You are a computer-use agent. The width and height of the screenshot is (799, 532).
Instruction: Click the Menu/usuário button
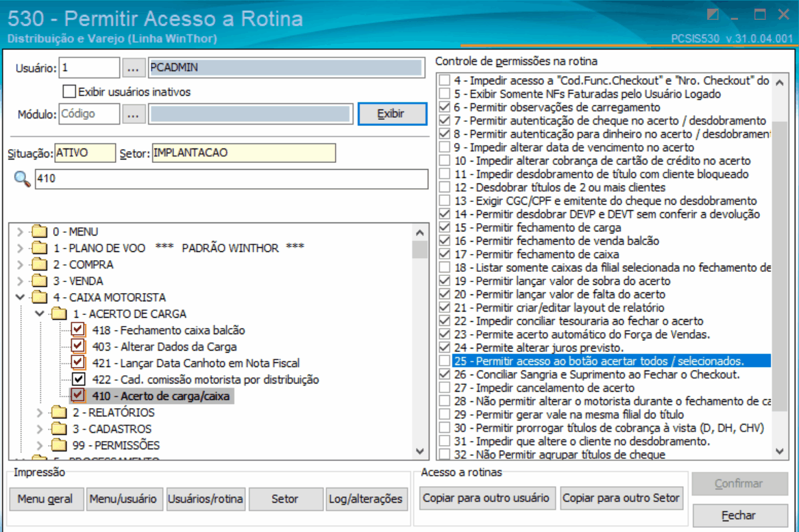click(123, 499)
